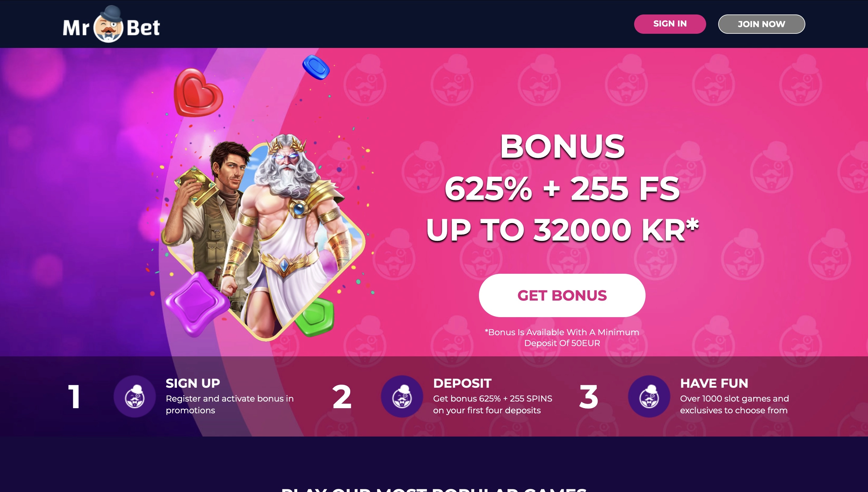Click the Mr Bet wordmark text
This screenshot has width=868, height=492.
(x=112, y=27)
